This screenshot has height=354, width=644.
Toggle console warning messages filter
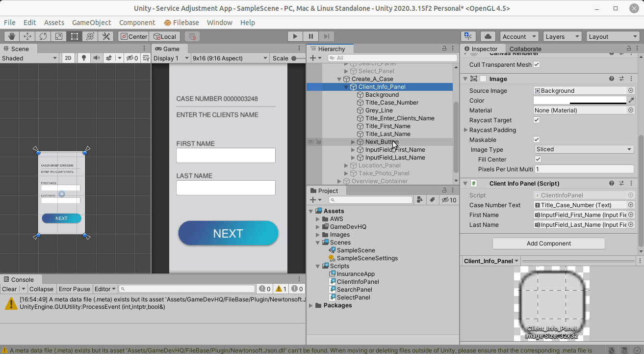point(282,289)
